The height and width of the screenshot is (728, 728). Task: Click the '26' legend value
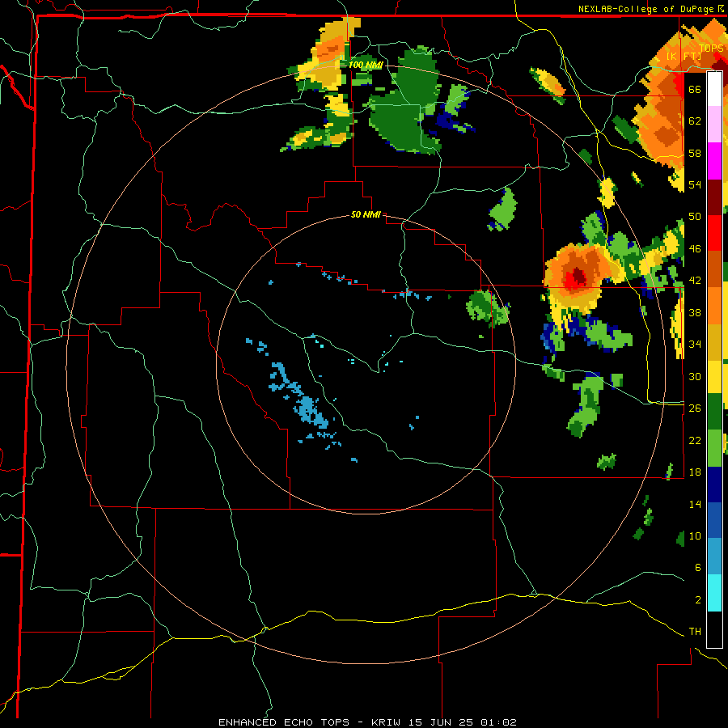(695, 408)
